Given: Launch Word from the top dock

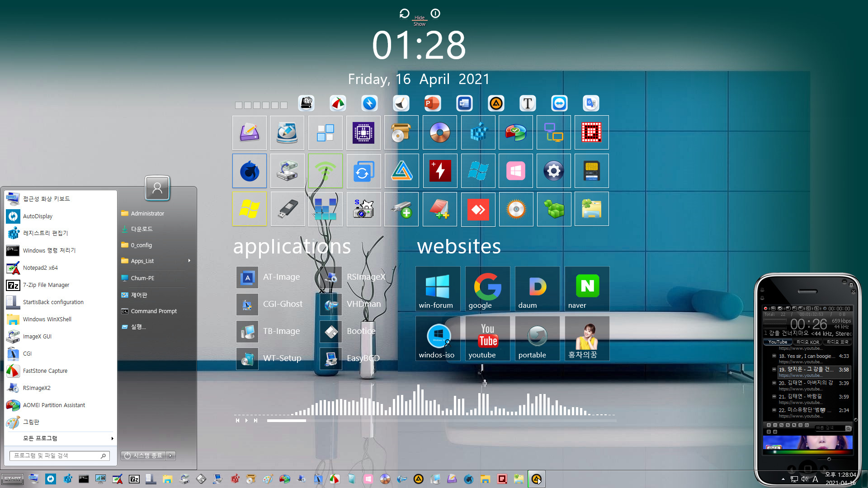Looking at the screenshot, I should point(464,103).
